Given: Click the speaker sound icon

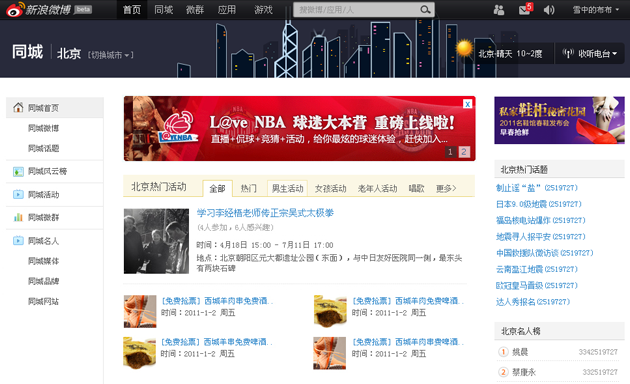Looking at the screenshot, I should click(x=549, y=10).
